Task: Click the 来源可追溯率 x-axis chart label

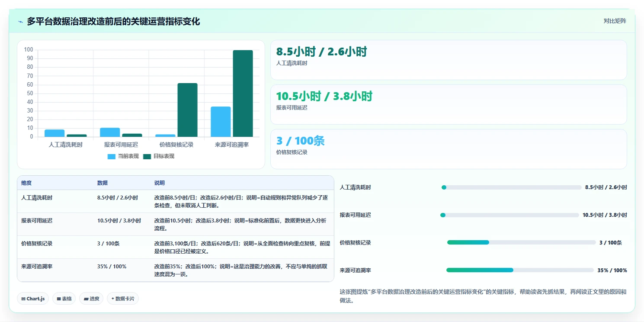Action: pos(232,145)
